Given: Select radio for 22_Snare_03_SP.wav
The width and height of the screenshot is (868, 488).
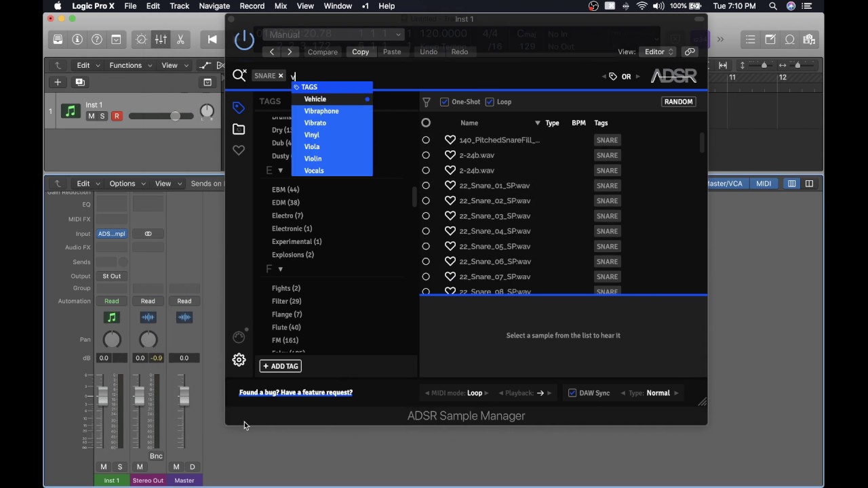Looking at the screenshot, I should (x=426, y=216).
